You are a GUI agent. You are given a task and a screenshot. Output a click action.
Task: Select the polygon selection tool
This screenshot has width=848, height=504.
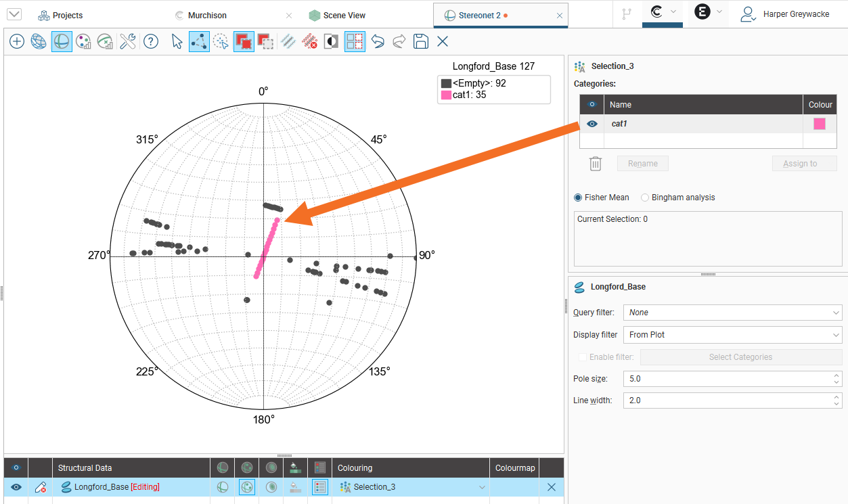click(x=199, y=42)
